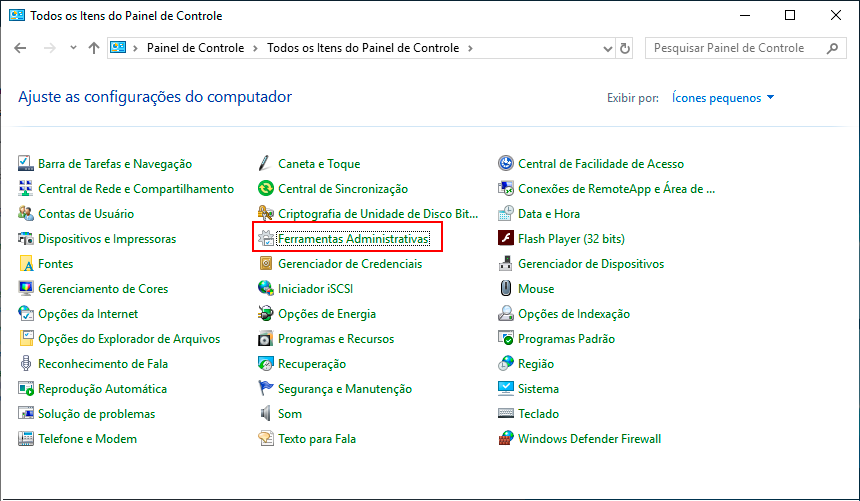Open the Recuperação link
Image resolution: width=860 pixels, height=501 pixels.
(312, 364)
